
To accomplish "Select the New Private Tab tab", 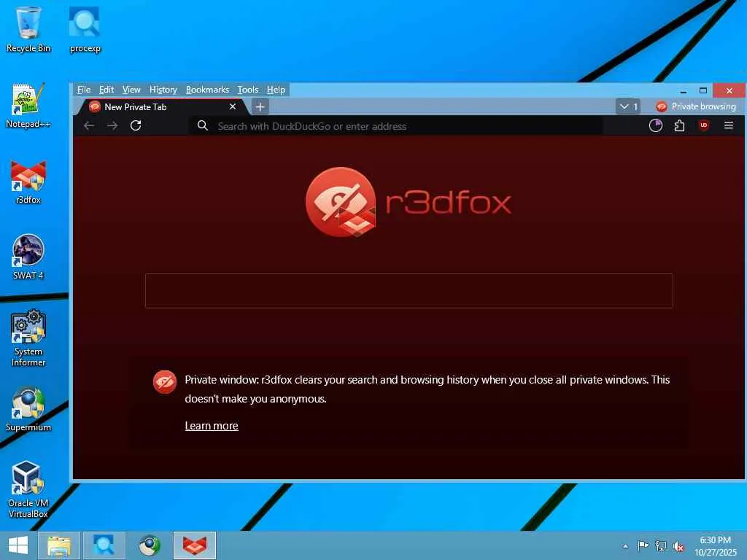I will tap(162, 106).
